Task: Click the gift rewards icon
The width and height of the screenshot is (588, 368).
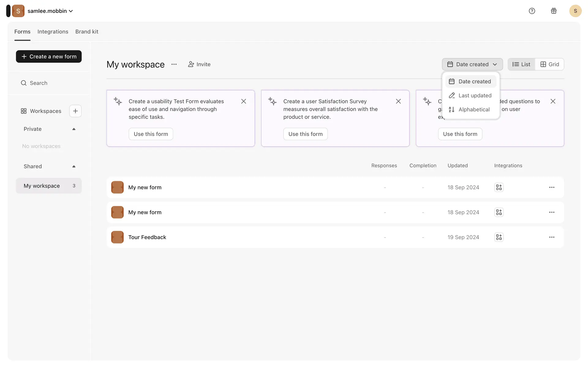Action: 554,11
